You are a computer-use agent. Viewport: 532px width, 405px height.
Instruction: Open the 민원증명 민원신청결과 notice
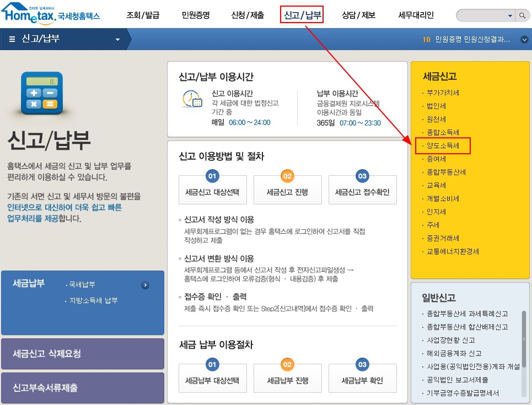pos(472,40)
